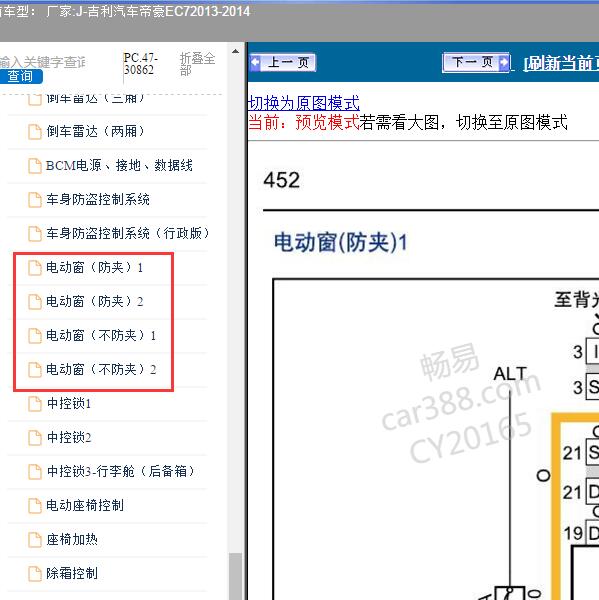Image resolution: width=599 pixels, height=600 pixels.
Task: Click document icon beside 车身防盗控制系统（行政版）
Action: (35, 233)
